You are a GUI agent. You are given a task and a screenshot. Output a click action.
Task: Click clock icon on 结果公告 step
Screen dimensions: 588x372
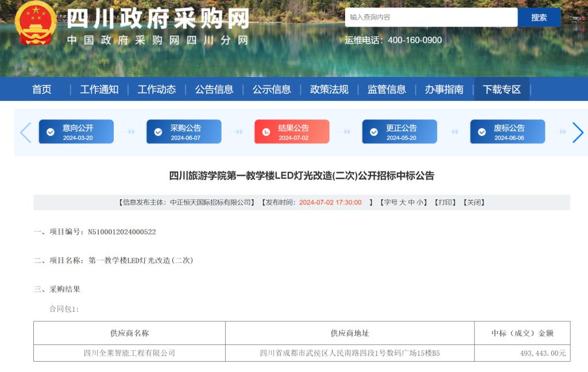pos(266,132)
